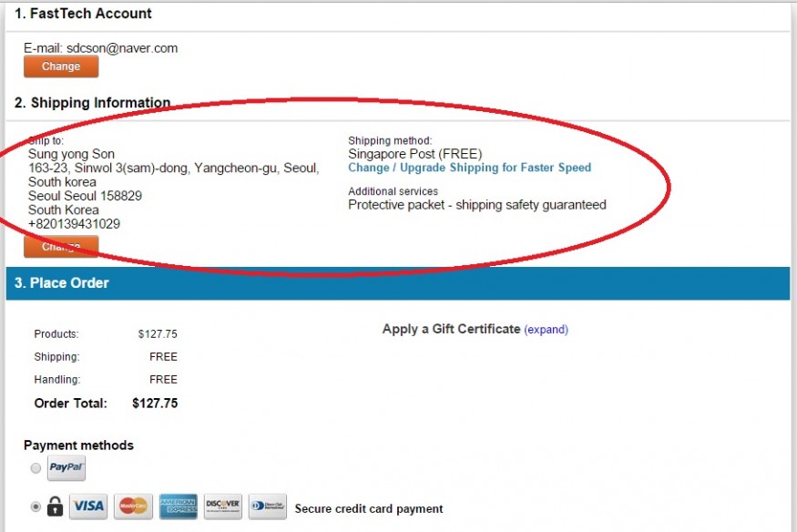Click the American Express card icon
This screenshot has height=532, width=797.
click(178, 506)
